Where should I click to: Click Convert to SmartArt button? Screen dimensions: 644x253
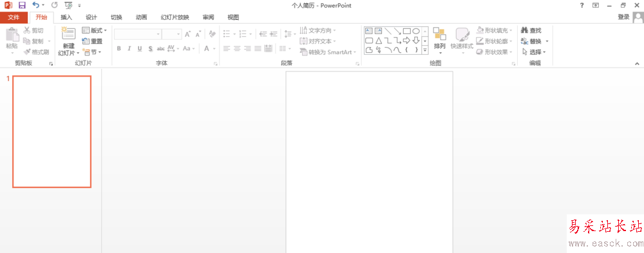pos(328,52)
